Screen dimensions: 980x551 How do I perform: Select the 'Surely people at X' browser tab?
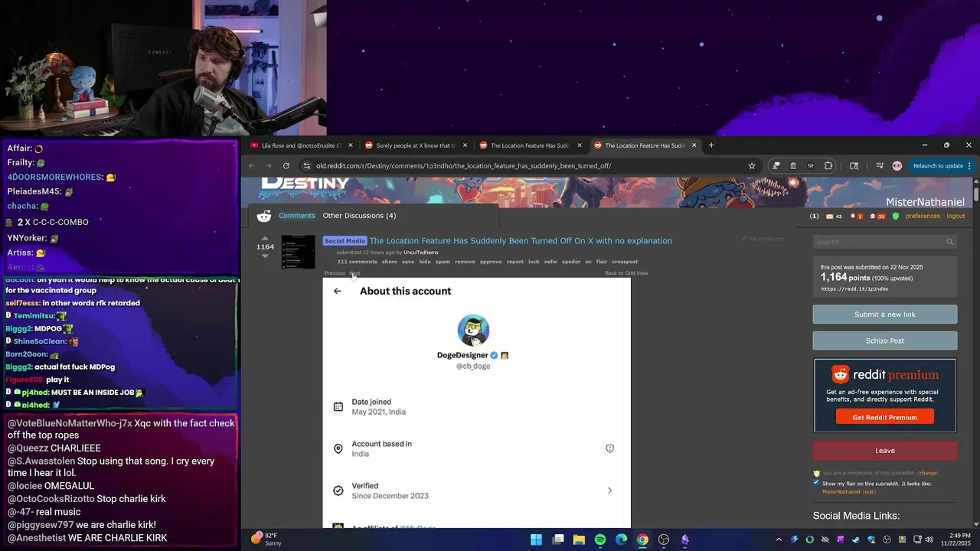416,145
